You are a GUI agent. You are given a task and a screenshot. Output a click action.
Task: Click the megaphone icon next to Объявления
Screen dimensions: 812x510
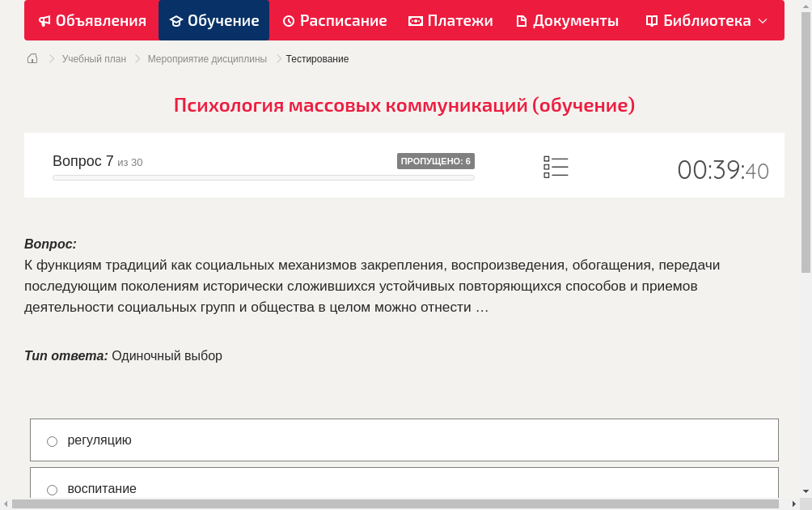click(x=44, y=20)
